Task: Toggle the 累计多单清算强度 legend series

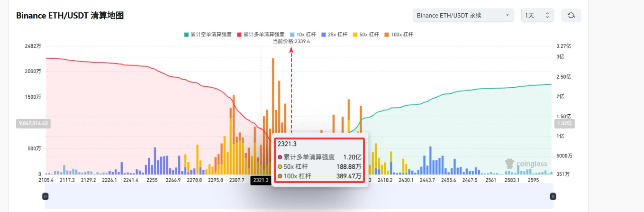Action: point(260,35)
